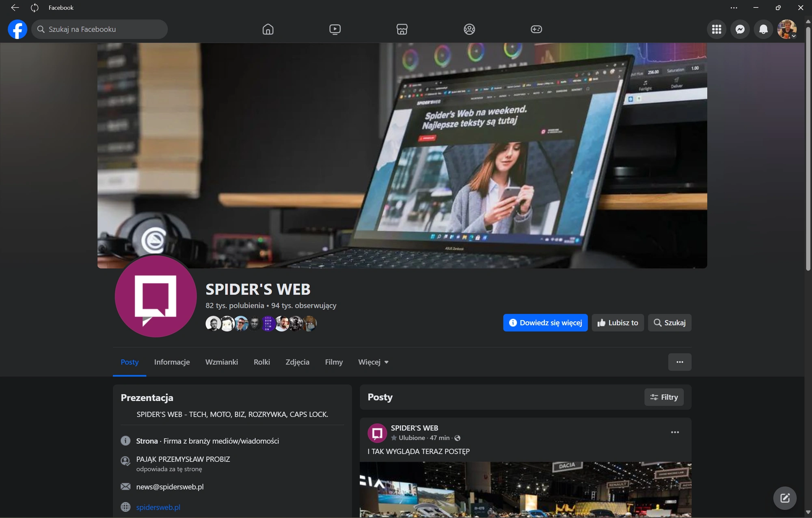Click the new message compose icon
This screenshot has height=518, width=812.
(785, 498)
